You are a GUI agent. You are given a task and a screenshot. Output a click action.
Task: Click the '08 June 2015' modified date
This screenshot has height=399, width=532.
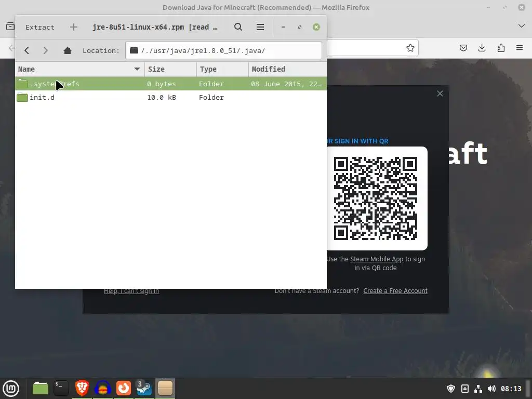tap(286, 84)
